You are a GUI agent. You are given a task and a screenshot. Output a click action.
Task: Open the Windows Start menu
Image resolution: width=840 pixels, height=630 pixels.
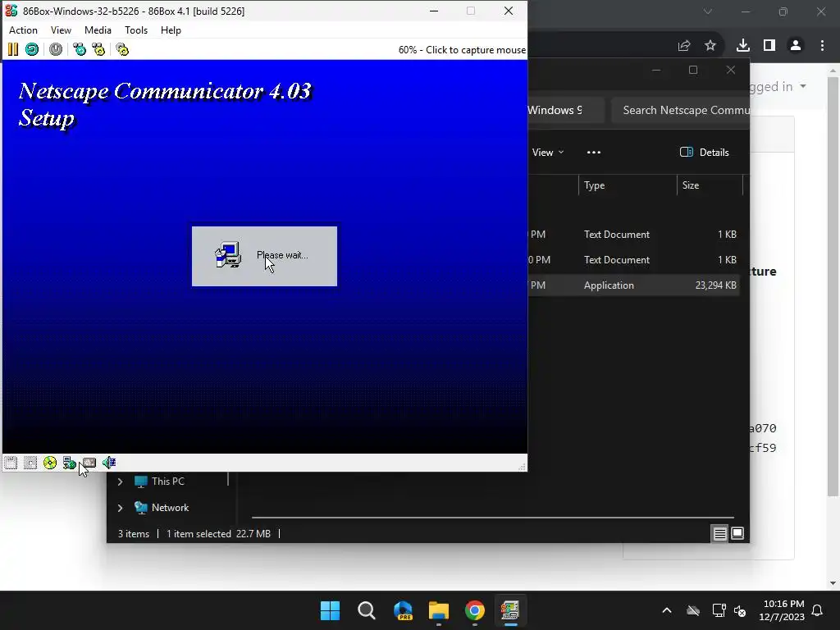click(330, 610)
